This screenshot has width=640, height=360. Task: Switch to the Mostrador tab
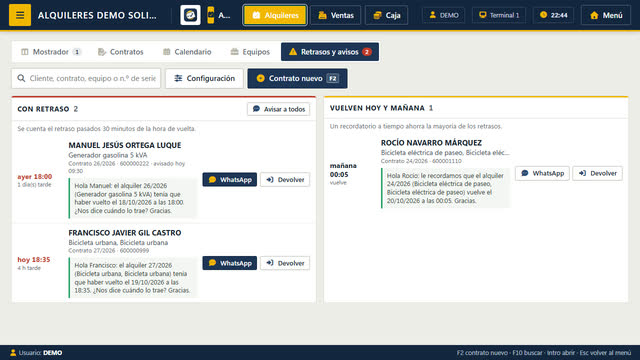[51, 52]
